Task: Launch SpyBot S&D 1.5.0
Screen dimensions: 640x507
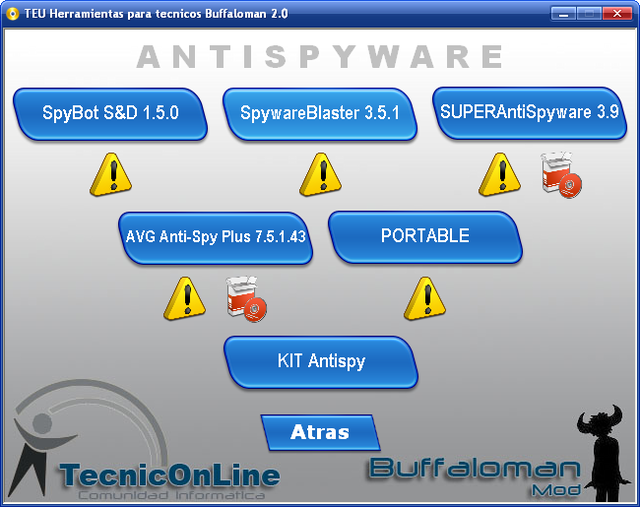Action: [110, 114]
